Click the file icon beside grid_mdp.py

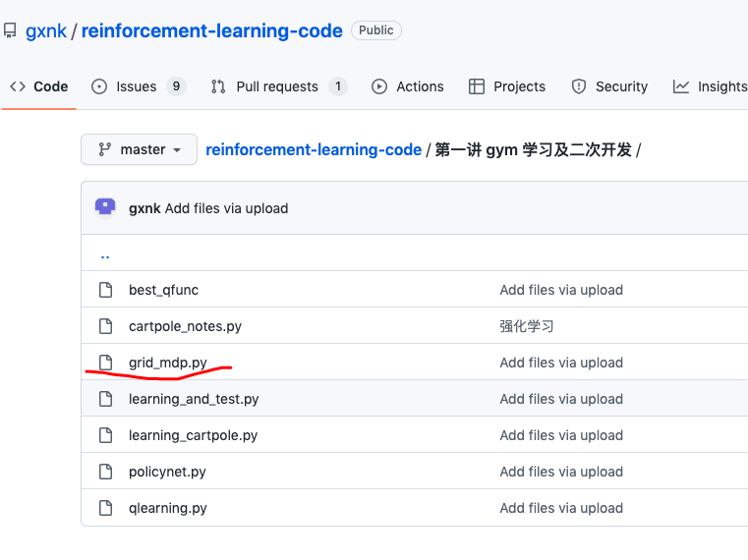[105, 363]
